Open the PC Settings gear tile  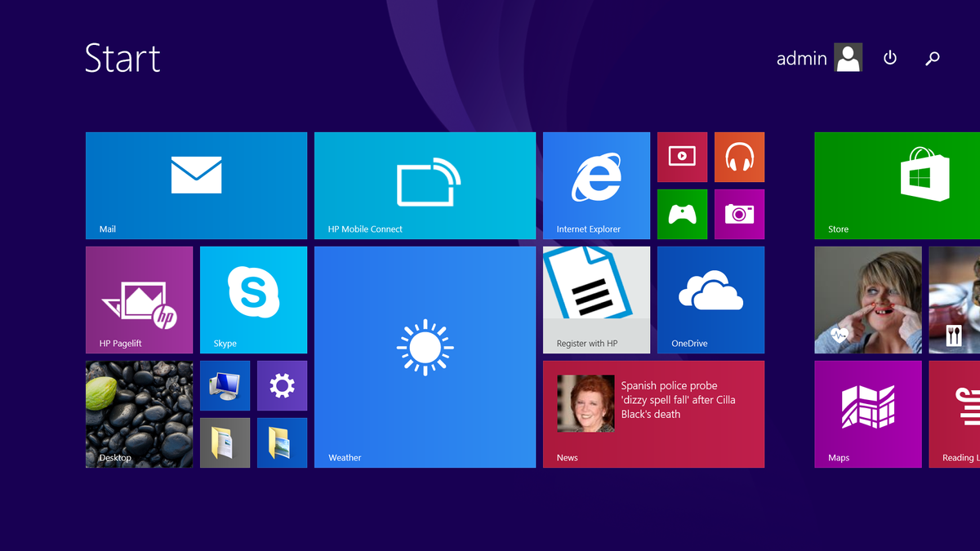point(282,385)
